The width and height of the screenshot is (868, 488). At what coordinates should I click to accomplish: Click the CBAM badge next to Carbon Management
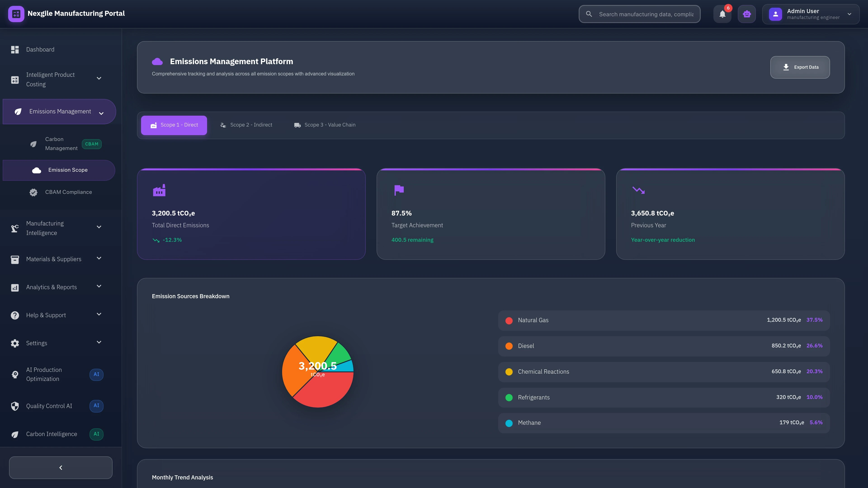click(x=92, y=144)
